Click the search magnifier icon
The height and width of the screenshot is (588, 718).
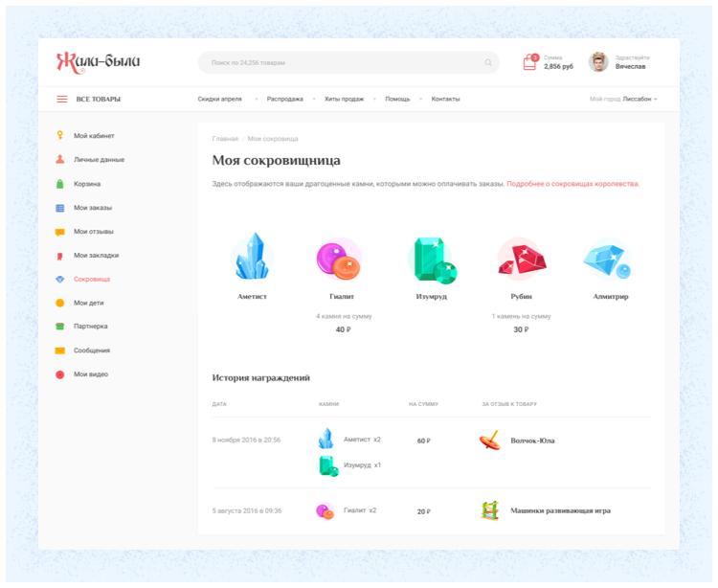click(488, 63)
